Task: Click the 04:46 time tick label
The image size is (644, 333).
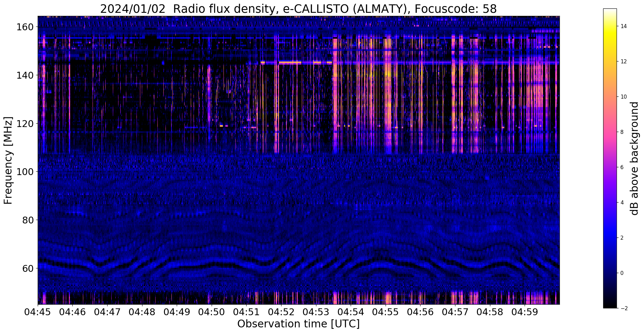Action: 73,312
